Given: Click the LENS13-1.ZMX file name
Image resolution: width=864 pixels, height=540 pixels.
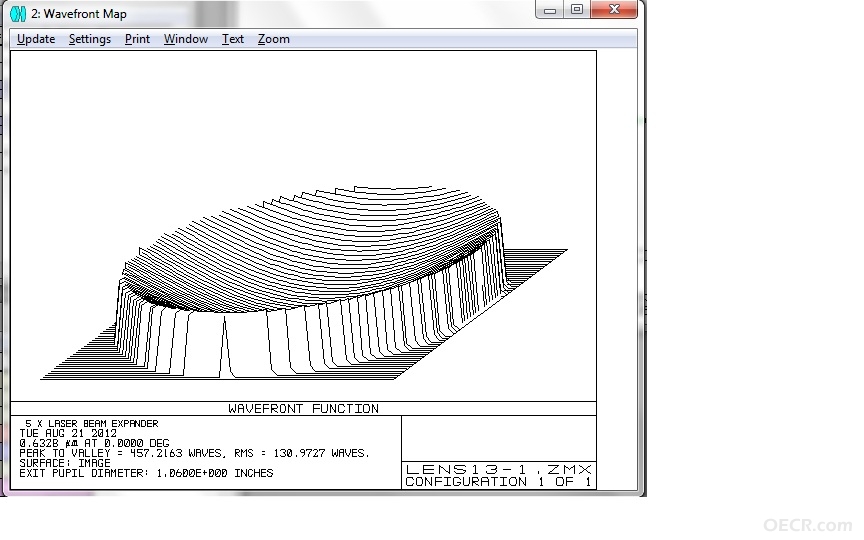Looking at the screenshot, I should click(x=499, y=469).
